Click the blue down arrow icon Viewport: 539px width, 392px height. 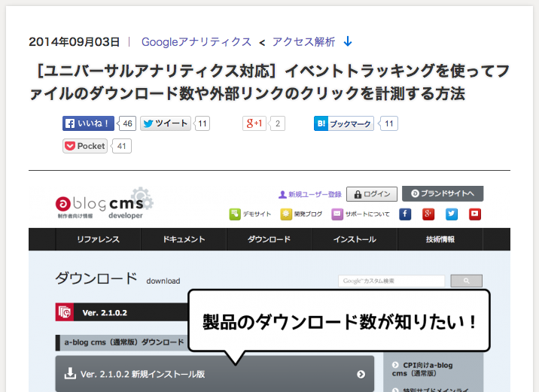[x=348, y=41]
